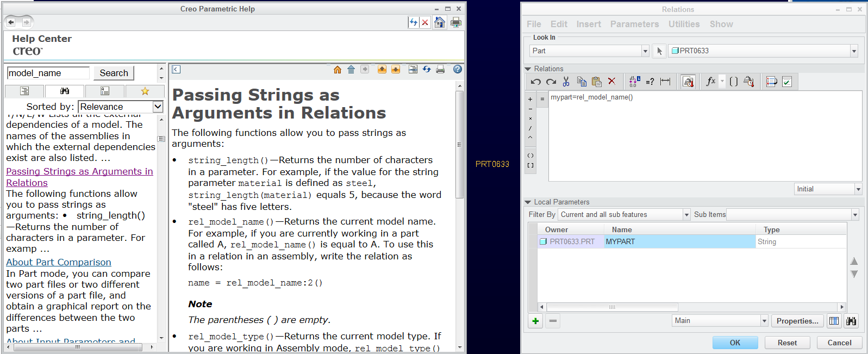Screen dimensions: 868x354
Task: Open the parameter table columns icon
Action: pyautogui.click(x=834, y=321)
